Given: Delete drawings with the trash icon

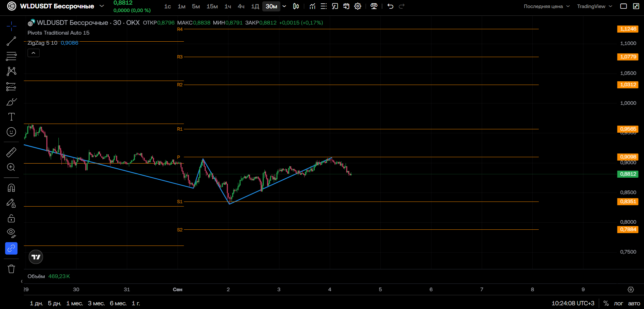Looking at the screenshot, I should pyautogui.click(x=11, y=269).
